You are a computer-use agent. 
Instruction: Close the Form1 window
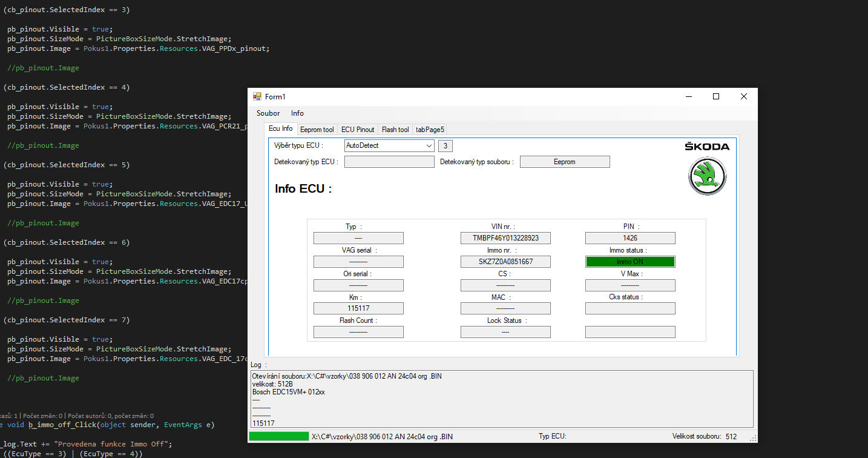743,97
